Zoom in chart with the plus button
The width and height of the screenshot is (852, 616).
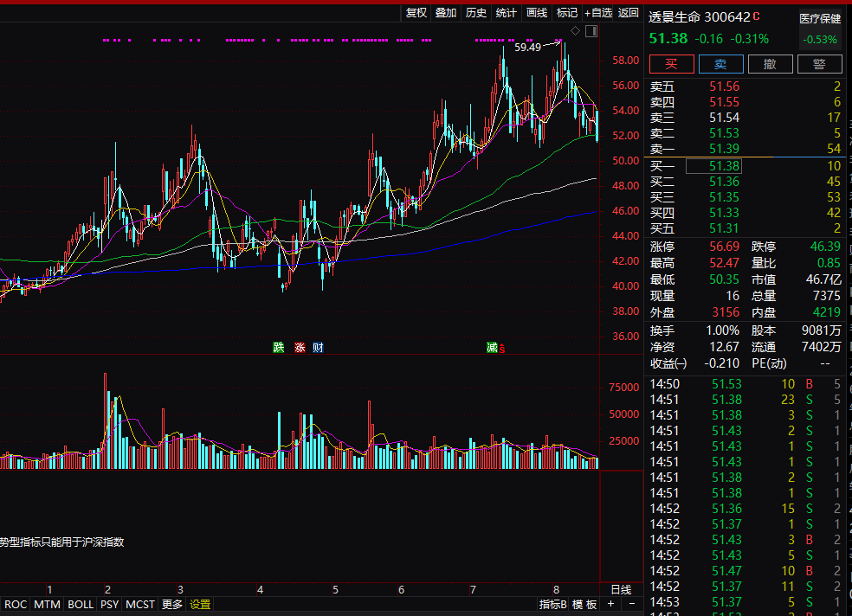(611, 604)
